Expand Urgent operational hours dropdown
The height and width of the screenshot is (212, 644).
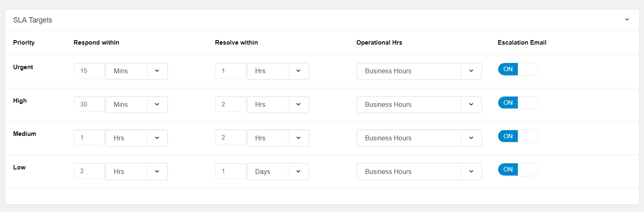point(419,71)
